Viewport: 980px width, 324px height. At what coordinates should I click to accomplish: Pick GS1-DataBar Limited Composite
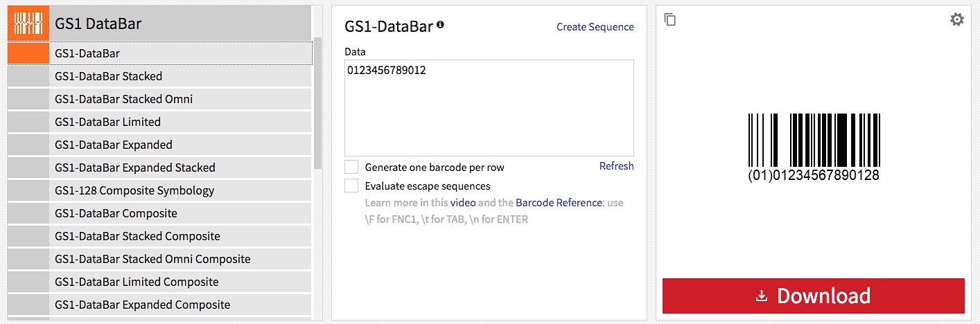point(159,282)
